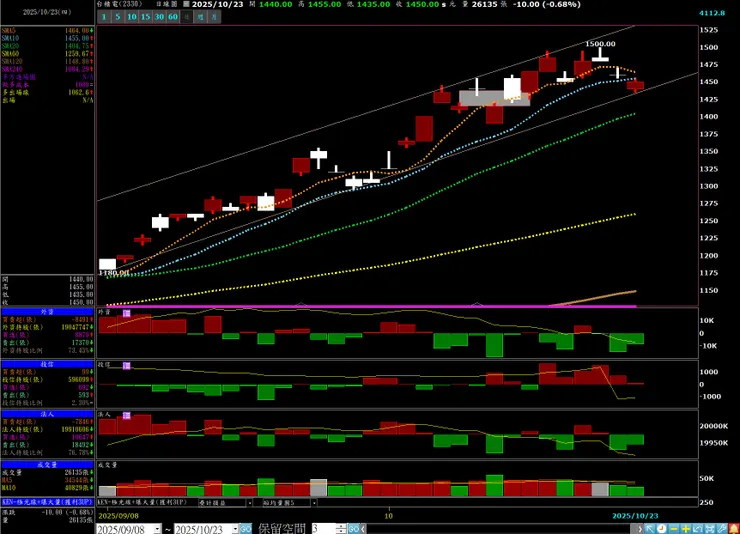
Task: Select the 15-minute interval button
Action: [145, 17]
